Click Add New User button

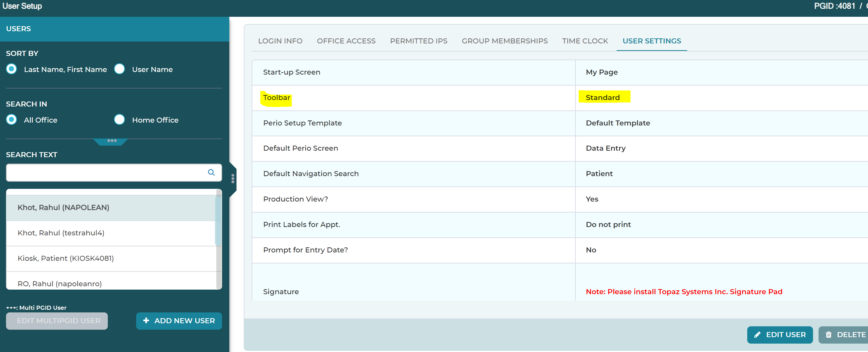[x=179, y=321]
